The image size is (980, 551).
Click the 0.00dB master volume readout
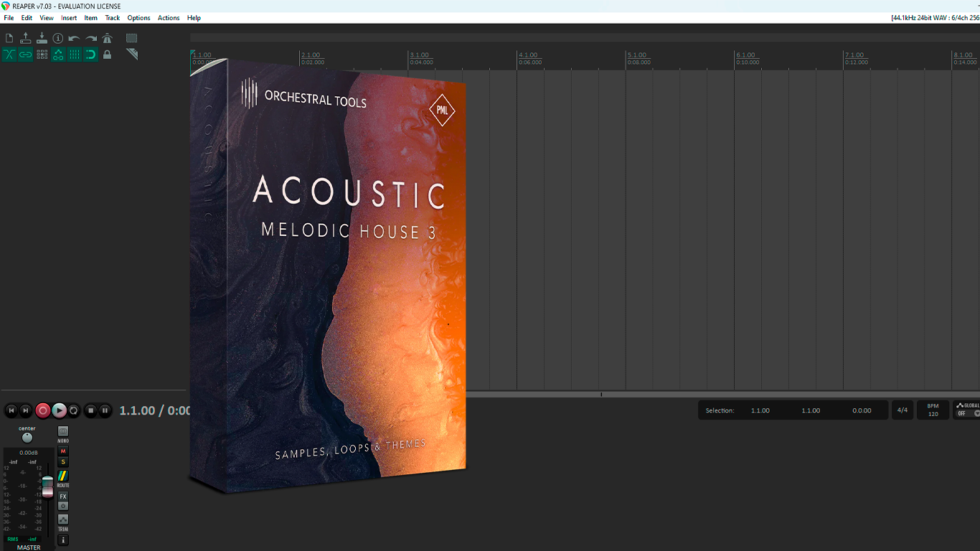pos(29,453)
